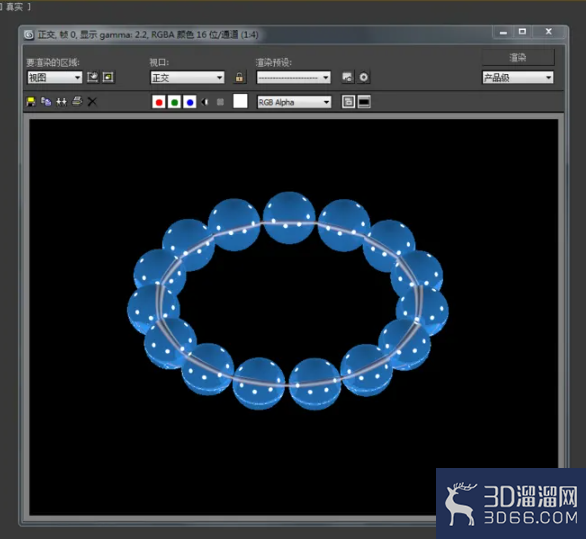Toggle the Lock to Viewport padlock
The image size is (586, 539).
pyautogui.click(x=239, y=77)
